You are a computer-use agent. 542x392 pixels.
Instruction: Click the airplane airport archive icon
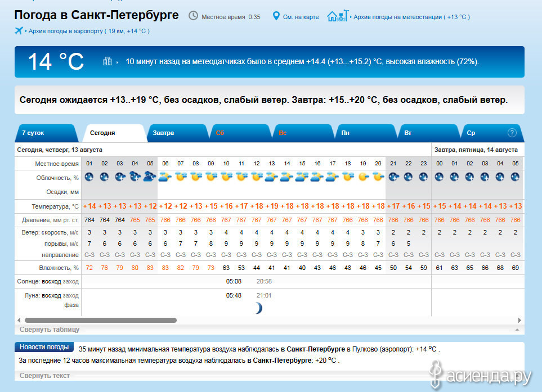coord(19,31)
